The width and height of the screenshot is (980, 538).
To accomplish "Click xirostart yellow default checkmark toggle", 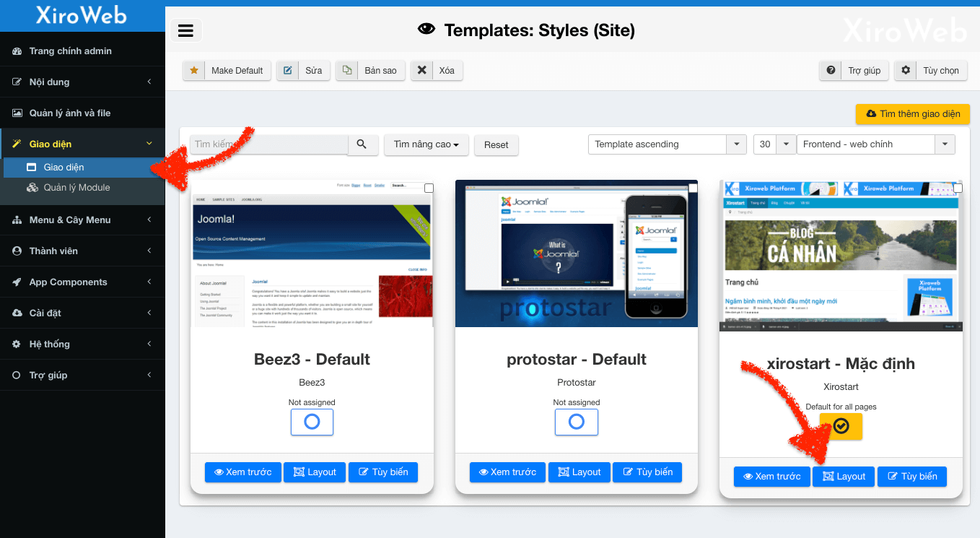I will coord(841,427).
